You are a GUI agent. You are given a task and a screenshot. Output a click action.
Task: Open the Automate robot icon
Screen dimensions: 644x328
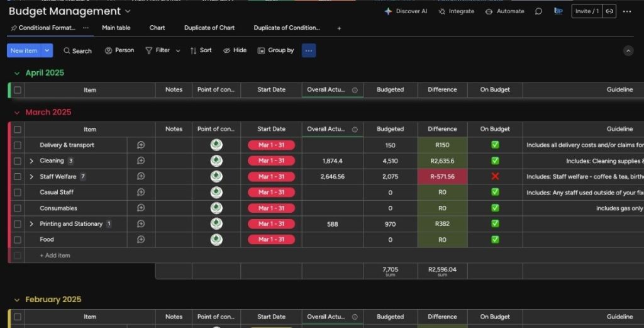489,11
